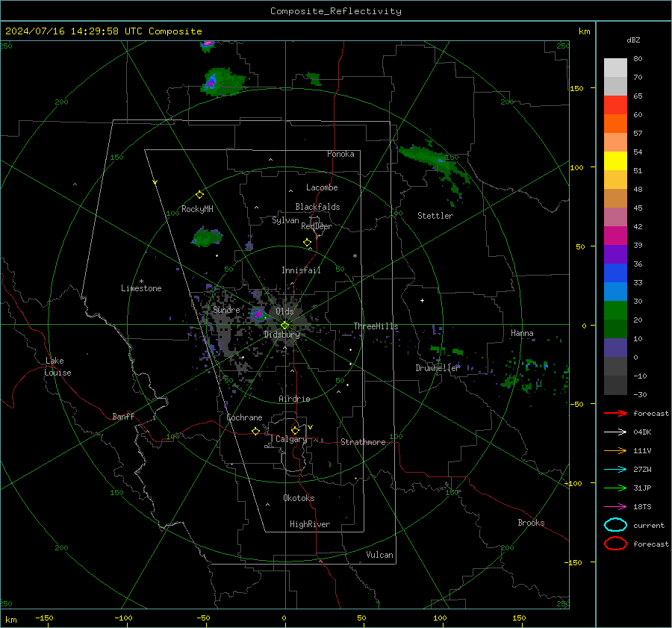Click the cyan 27ZW arrow icon
Image resolution: width=672 pixels, height=628 pixels.
tap(615, 470)
